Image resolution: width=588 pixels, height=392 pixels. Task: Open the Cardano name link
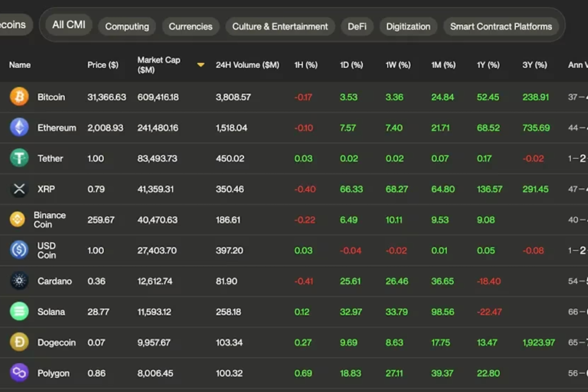point(54,281)
